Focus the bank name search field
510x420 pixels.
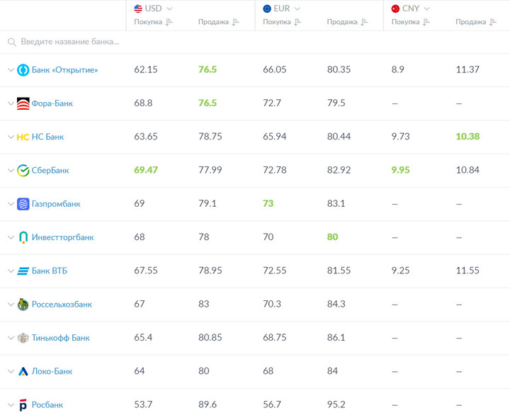(255, 42)
